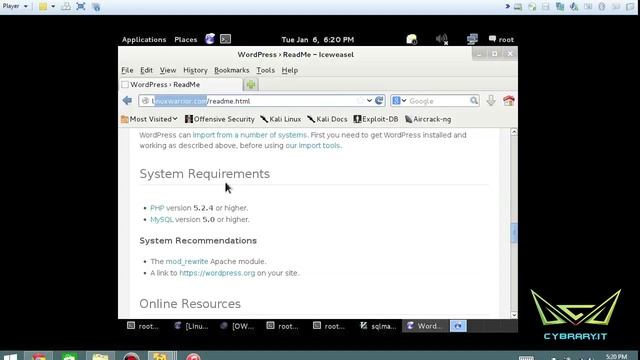Click the 'System Requirements' heading
640x360 pixels.
[204, 174]
